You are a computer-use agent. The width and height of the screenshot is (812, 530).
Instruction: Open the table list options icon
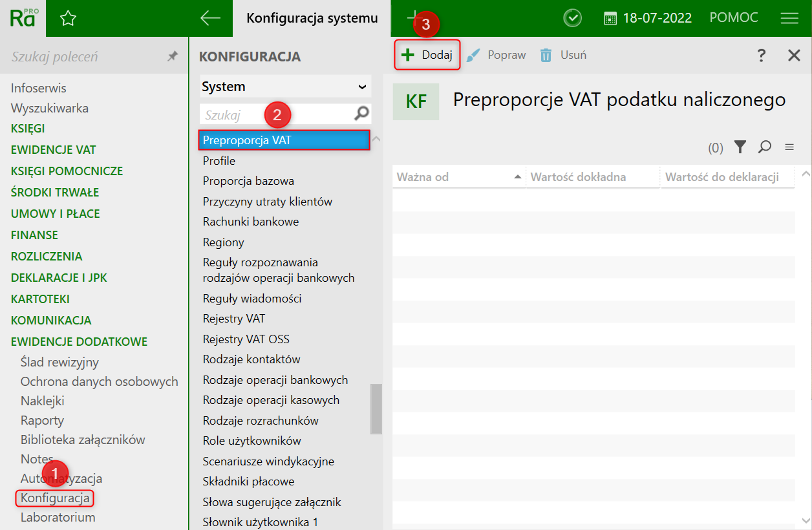coord(789,147)
